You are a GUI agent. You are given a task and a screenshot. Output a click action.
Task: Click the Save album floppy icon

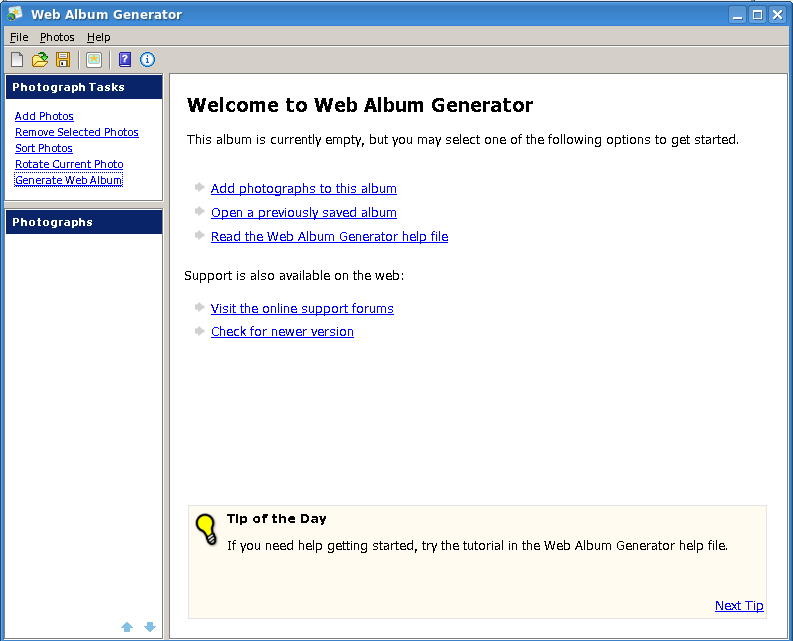pyautogui.click(x=63, y=60)
